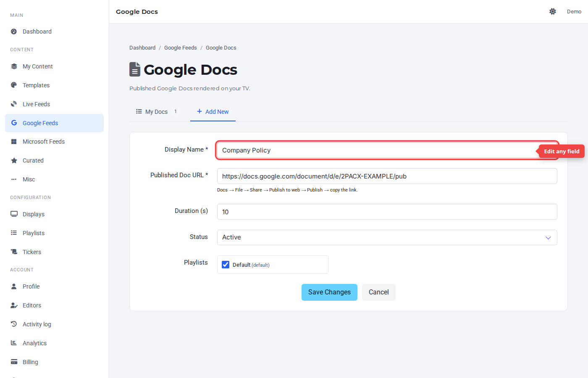Screen dimensions: 588x378
Task: Click the Cancel button
Action: pos(379,292)
